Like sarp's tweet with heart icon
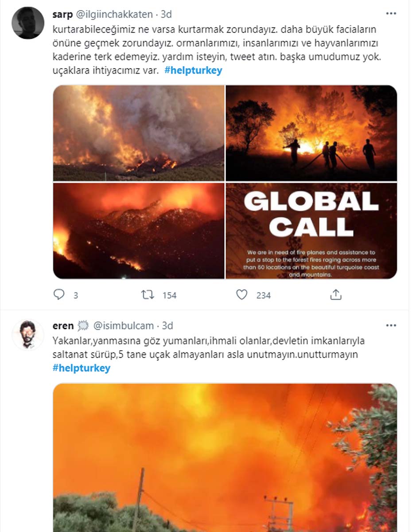 tap(242, 295)
